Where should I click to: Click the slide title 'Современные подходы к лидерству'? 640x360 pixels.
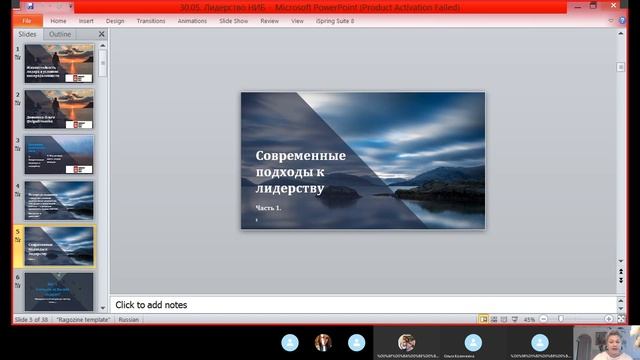tap(300, 172)
